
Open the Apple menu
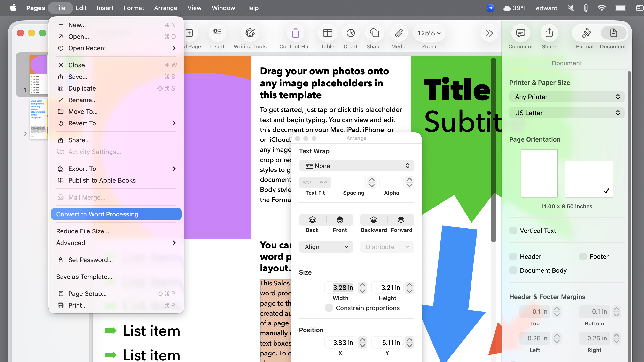(13, 8)
